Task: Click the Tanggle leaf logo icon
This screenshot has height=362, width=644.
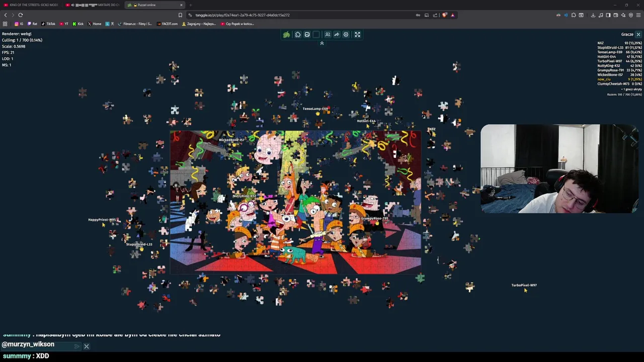Action: pyautogui.click(x=286, y=35)
